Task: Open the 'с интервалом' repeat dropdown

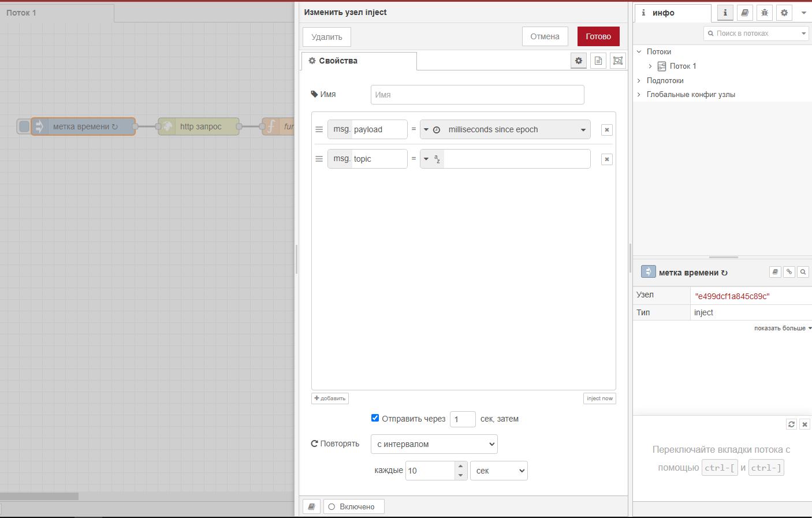Action: click(434, 444)
